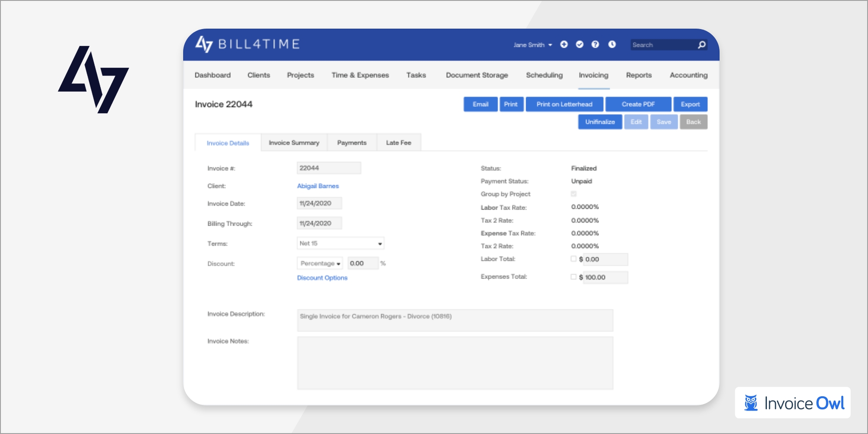Image resolution: width=868 pixels, height=434 pixels.
Task: Open the Terms Net 15 dropdown
Action: click(x=341, y=243)
